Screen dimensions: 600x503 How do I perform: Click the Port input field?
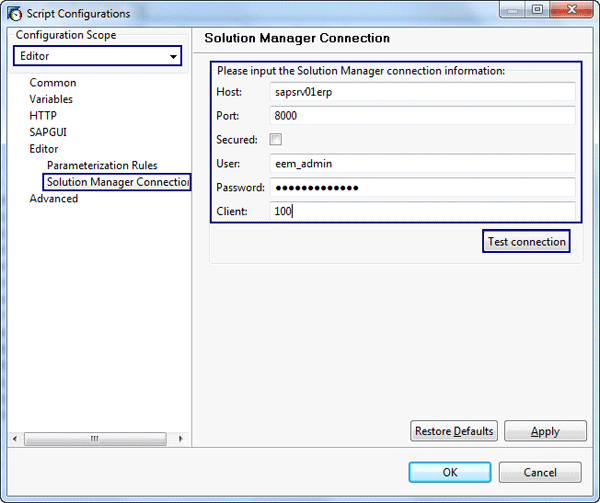(x=423, y=116)
